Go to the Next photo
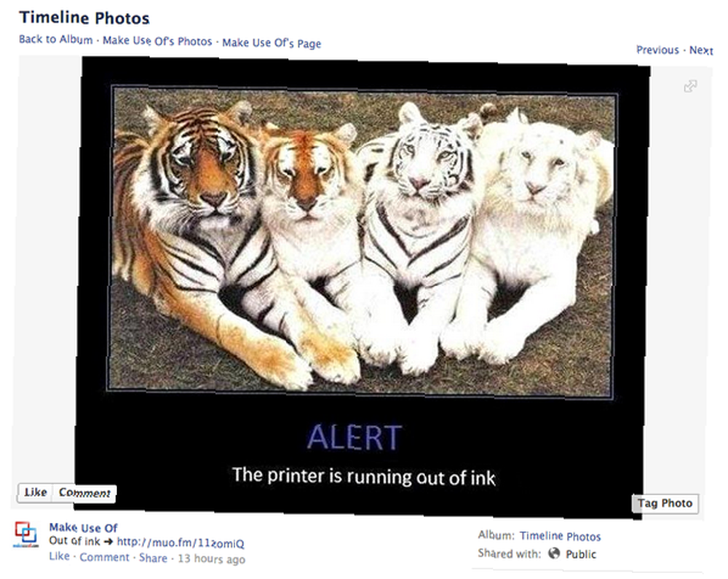 click(x=701, y=50)
